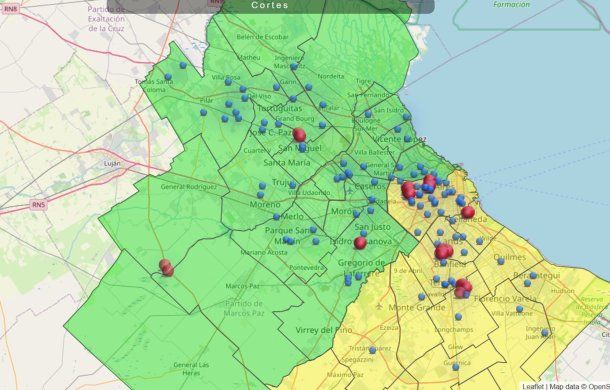The image size is (610, 390).
Task: Click the red marker cluster near General Rodríguez road
Action: pos(166,268)
